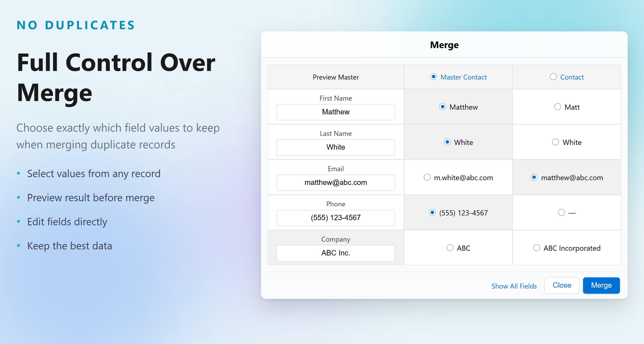
Task: Choose first name Matthew radio option
Action: pyautogui.click(x=442, y=107)
